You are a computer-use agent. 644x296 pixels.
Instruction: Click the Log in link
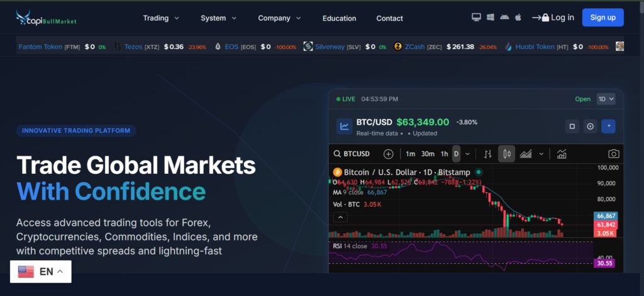553,17
